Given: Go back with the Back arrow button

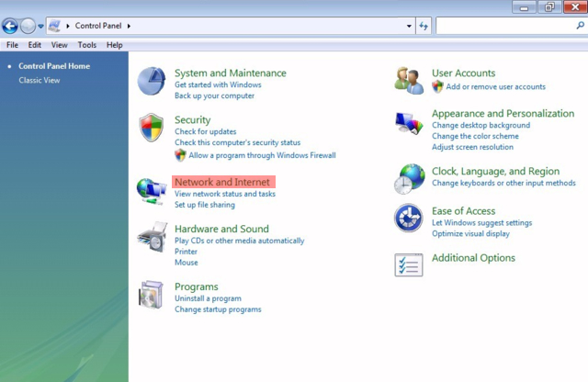Looking at the screenshot, I should tap(10, 27).
